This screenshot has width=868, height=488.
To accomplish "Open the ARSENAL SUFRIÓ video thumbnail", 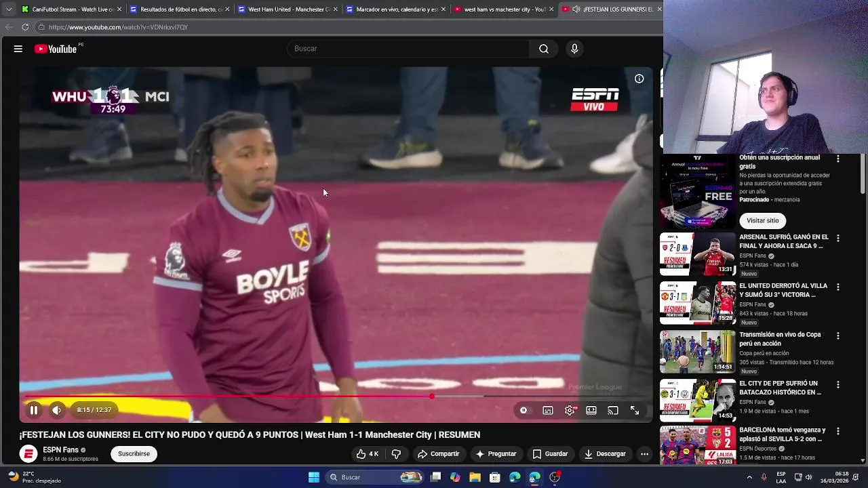I will pyautogui.click(x=698, y=254).
